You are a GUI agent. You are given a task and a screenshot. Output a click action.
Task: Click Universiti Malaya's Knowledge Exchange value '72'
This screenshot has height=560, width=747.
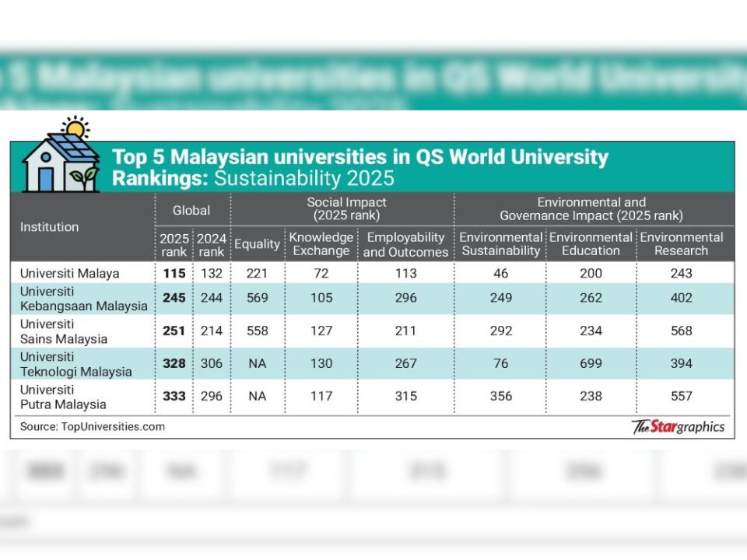pyautogui.click(x=321, y=273)
